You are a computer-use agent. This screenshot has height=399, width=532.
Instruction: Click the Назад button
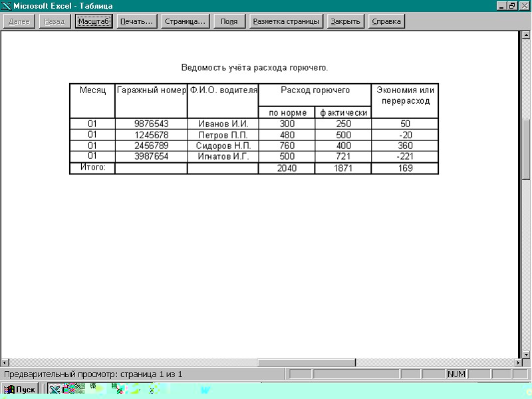tap(55, 21)
